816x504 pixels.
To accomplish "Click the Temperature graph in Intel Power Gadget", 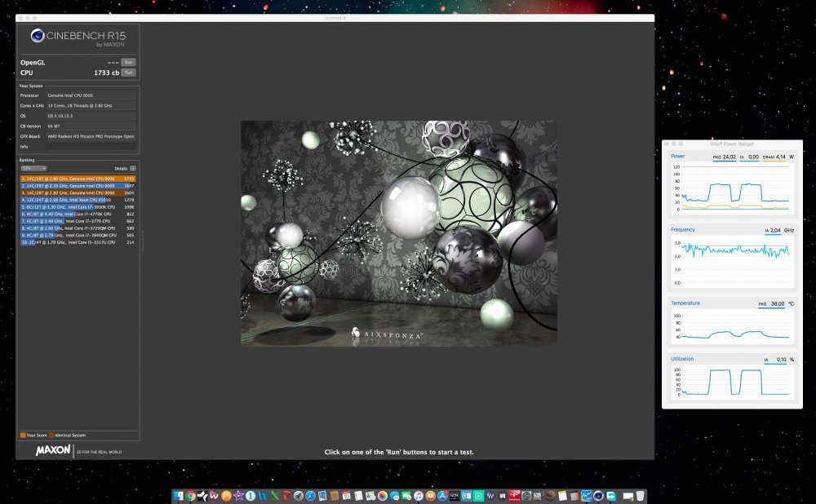I will pyautogui.click(x=732, y=327).
